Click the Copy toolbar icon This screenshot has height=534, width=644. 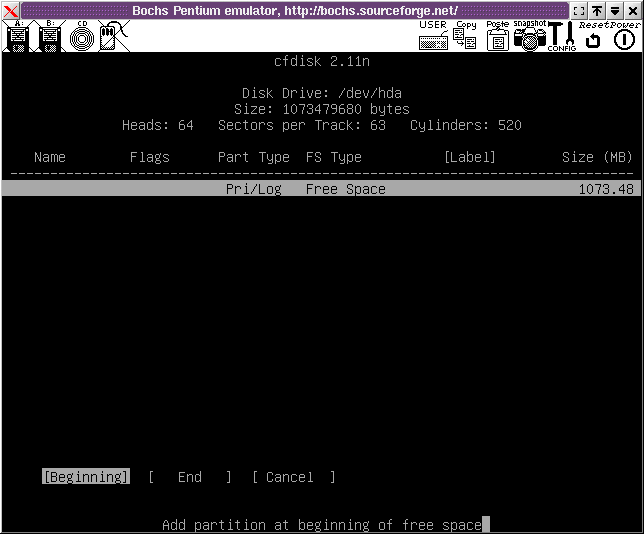coord(465,37)
